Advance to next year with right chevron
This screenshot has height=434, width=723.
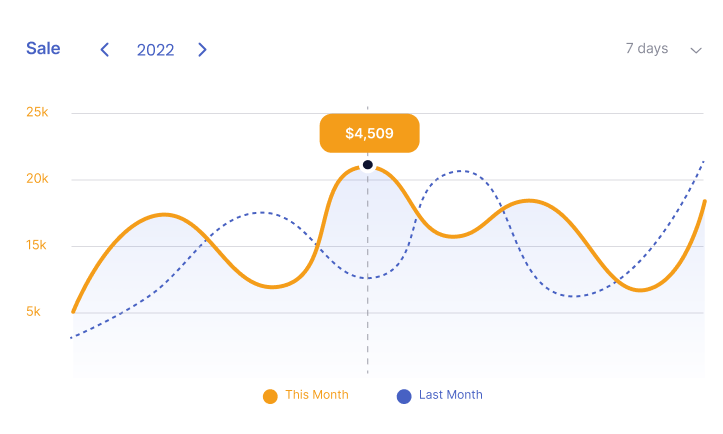point(202,50)
